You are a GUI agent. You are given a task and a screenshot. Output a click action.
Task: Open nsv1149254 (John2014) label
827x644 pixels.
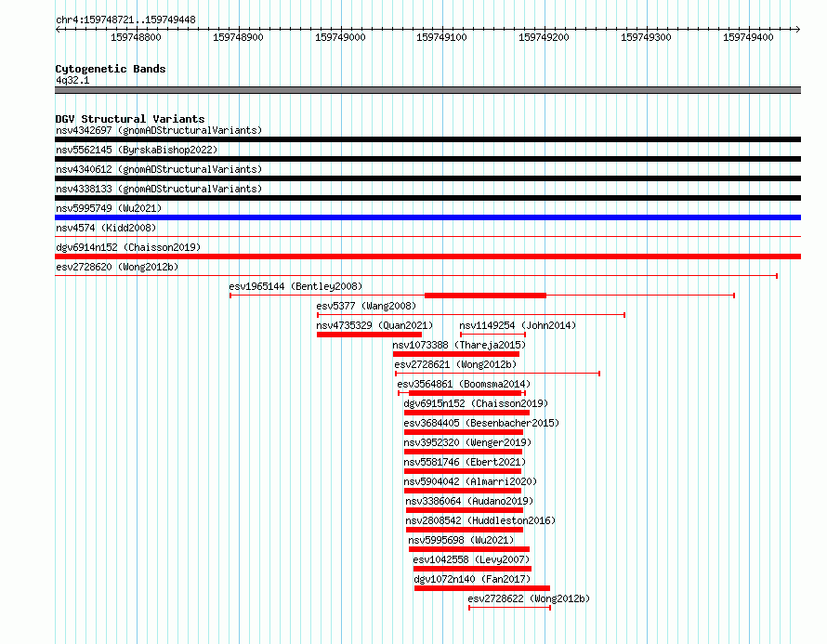(x=518, y=325)
